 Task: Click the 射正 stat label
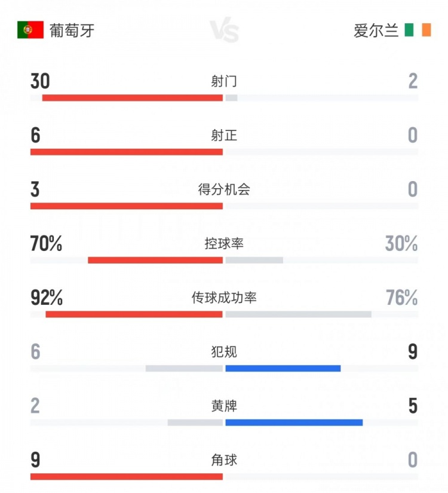click(x=224, y=136)
